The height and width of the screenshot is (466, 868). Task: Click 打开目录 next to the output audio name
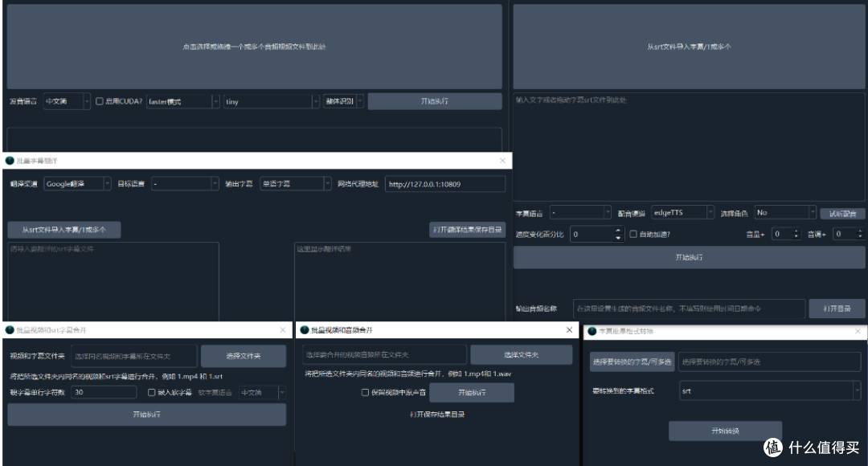[x=837, y=309]
